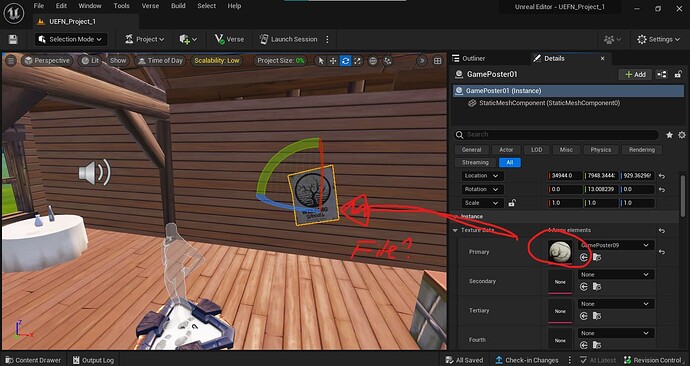
Task: Use selected asset for Tertiary texture
Action: (584, 316)
